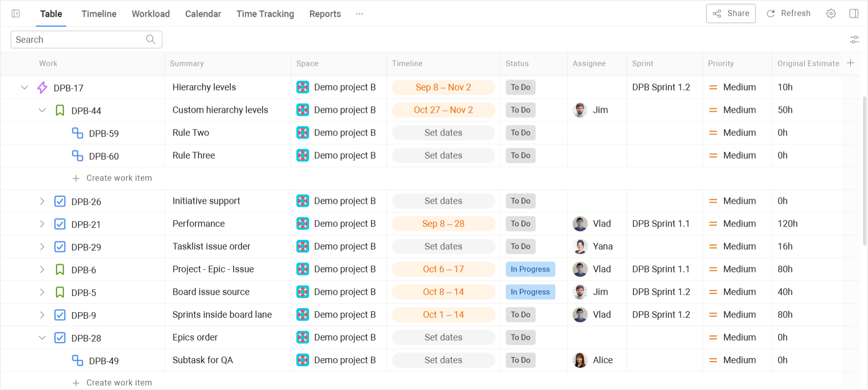Open the In Progress status of DPB-6
Screen dimensions: 868x390
click(x=530, y=269)
